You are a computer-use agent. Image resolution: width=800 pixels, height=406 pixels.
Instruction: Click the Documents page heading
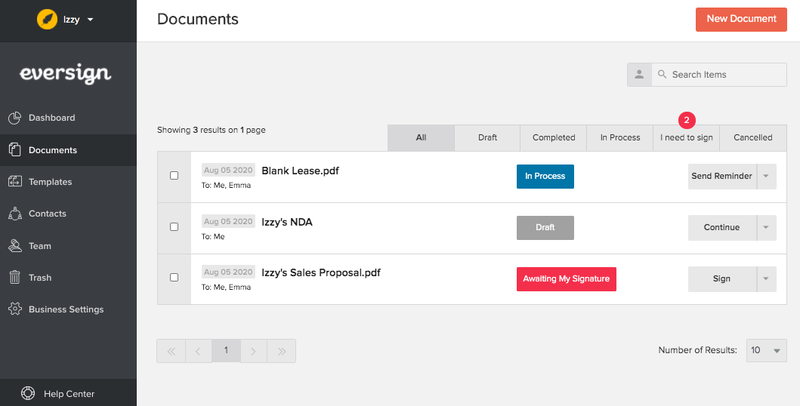197,19
